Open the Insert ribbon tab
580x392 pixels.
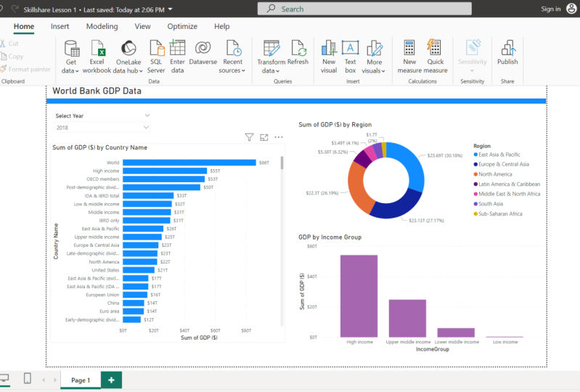click(x=60, y=26)
